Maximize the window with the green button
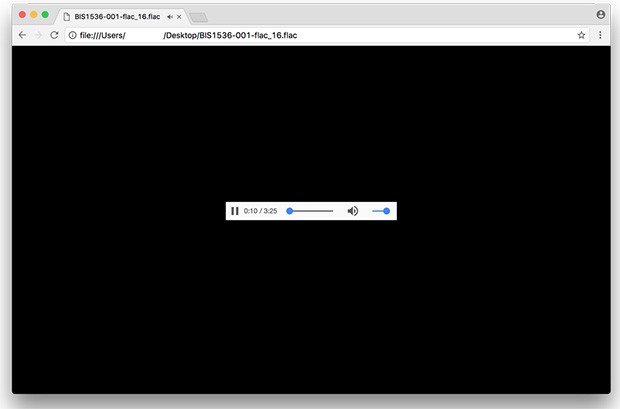 click(x=45, y=15)
